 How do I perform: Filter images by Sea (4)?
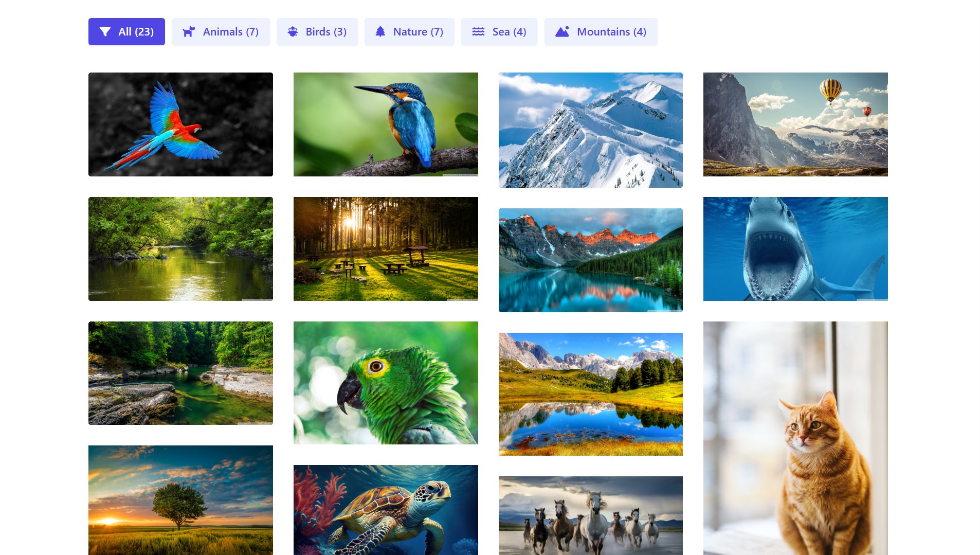pyautogui.click(x=499, y=32)
